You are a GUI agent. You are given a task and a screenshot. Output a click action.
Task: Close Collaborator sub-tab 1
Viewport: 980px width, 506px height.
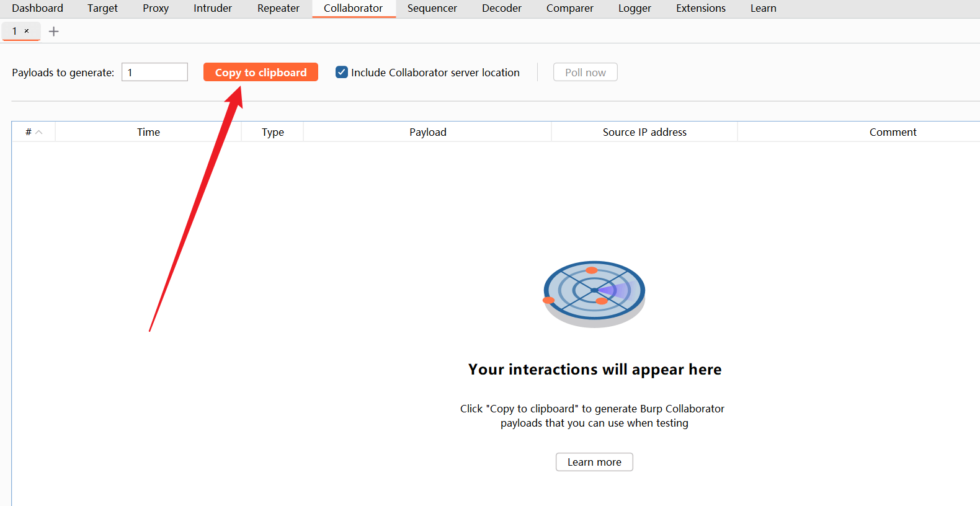click(27, 31)
